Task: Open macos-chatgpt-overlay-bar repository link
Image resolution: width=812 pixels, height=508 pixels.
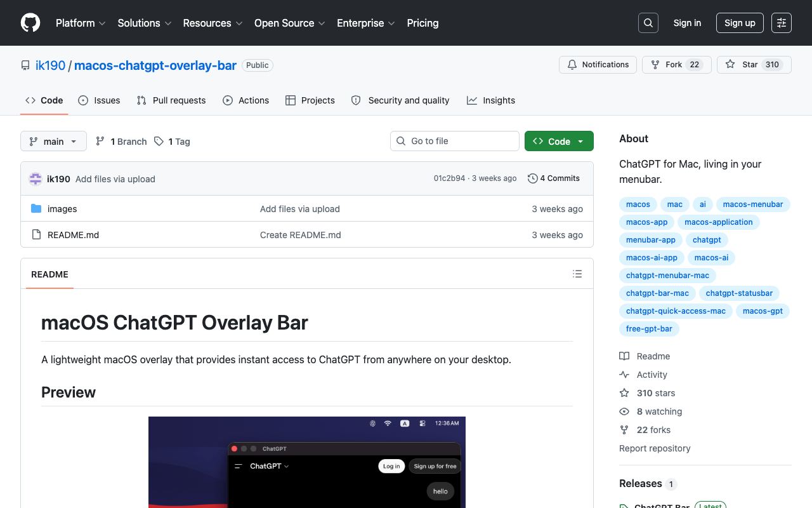Action: coord(155,65)
